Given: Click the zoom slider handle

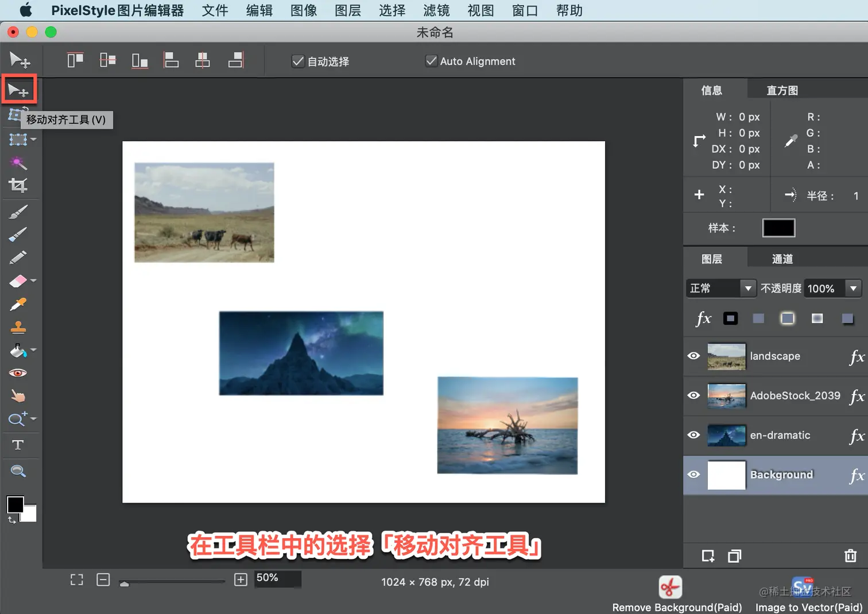Looking at the screenshot, I should tap(124, 583).
